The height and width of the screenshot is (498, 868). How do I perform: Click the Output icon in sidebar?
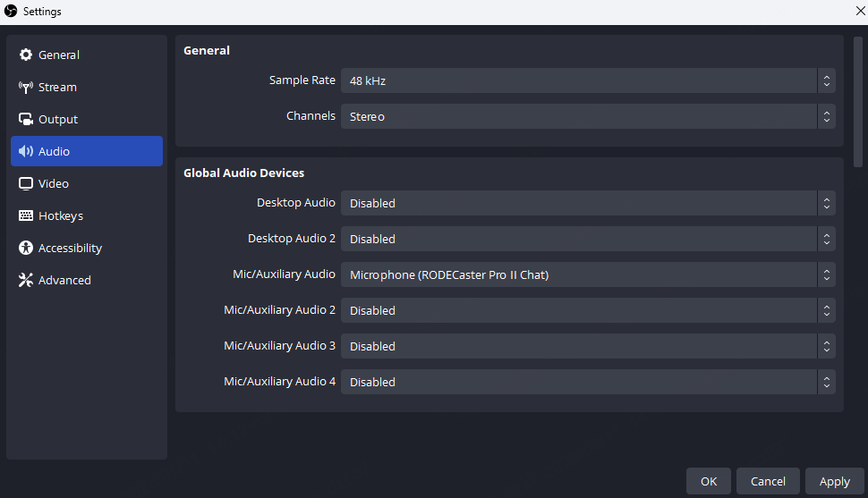click(x=25, y=120)
